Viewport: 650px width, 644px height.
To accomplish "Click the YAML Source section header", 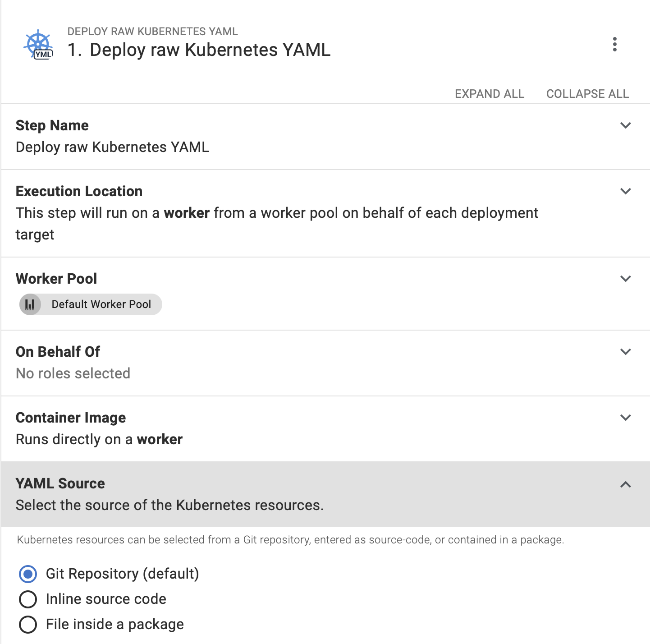I will (x=60, y=483).
